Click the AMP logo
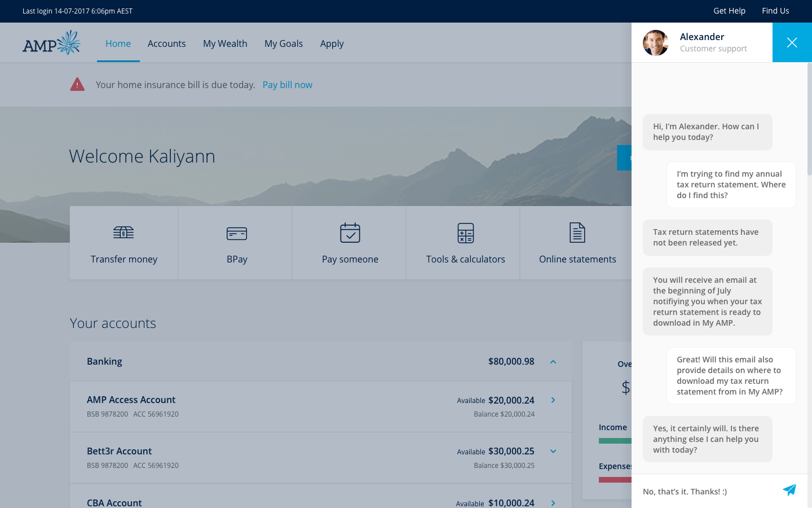The image size is (812, 508). [x=51, y=43]
